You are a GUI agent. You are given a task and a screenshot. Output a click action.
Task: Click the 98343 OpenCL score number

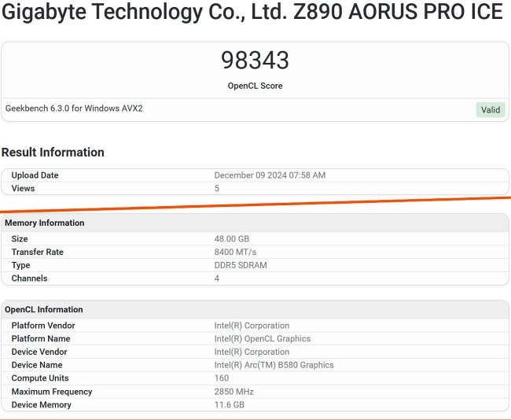coord(255,61)
